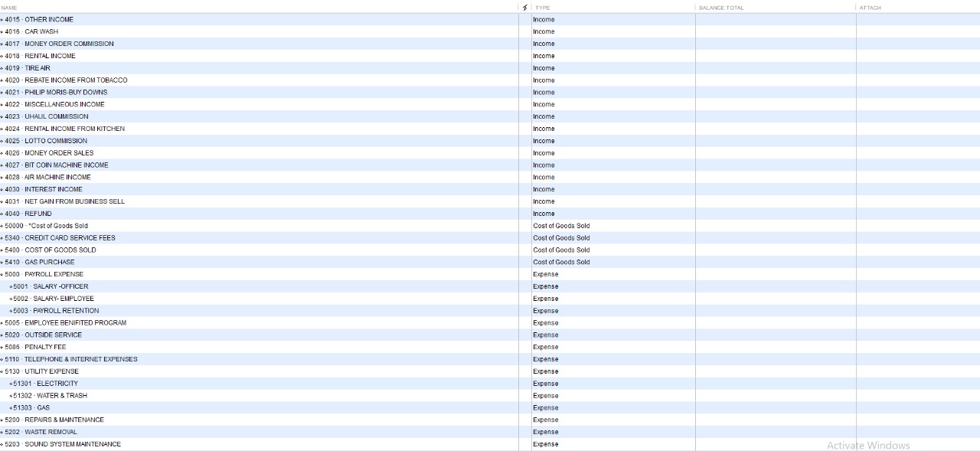This screenshot has height=451, width=980.
Task: Click the diamond icon beside 4015 OTHER INCOME
Action: coord(2,20)
